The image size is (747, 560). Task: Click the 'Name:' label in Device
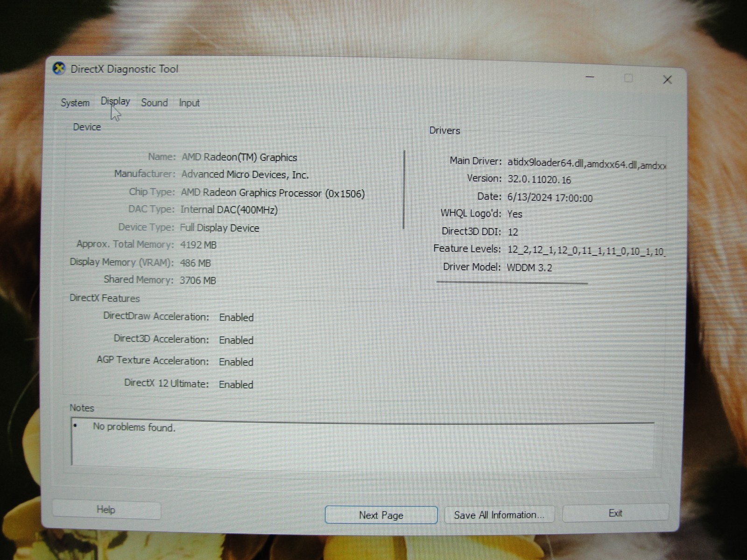pos(162,157)
